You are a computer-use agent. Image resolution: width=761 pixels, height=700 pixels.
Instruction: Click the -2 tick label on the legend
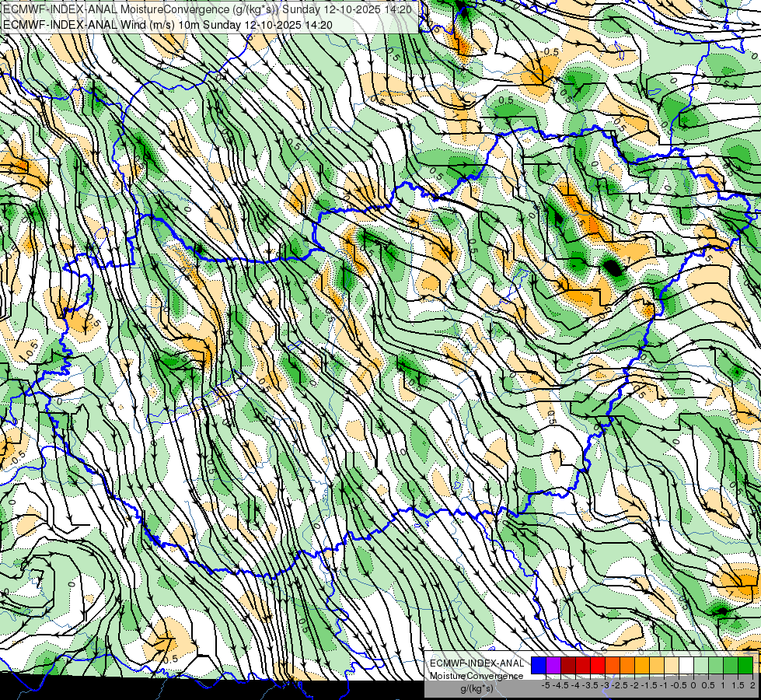[x=634, y=685]
